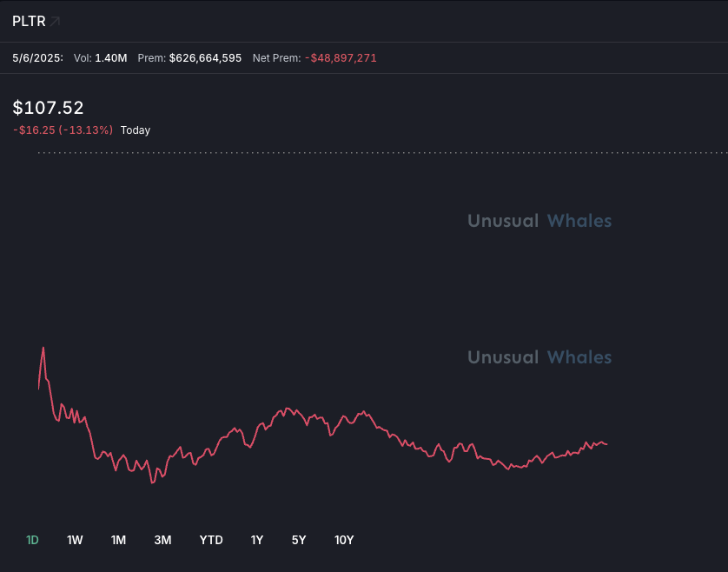
Task: Click the end point of the price line
Action: pyautogui.click(x=606, y=444)
